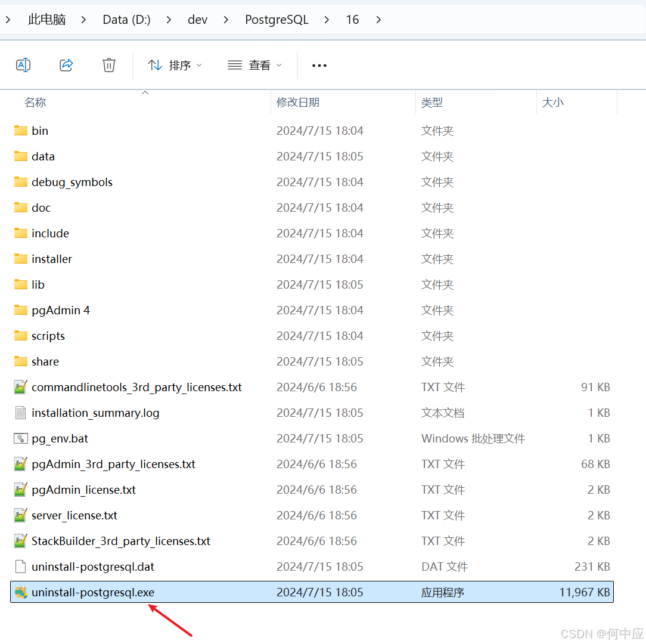
Task: Select file name pgAdmin_license.txt
Action: click(x=83, y=490)
